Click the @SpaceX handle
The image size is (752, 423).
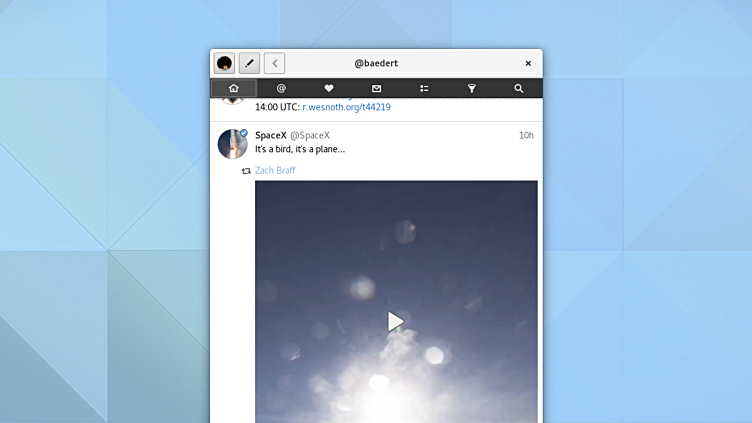(x=309, y=135)
